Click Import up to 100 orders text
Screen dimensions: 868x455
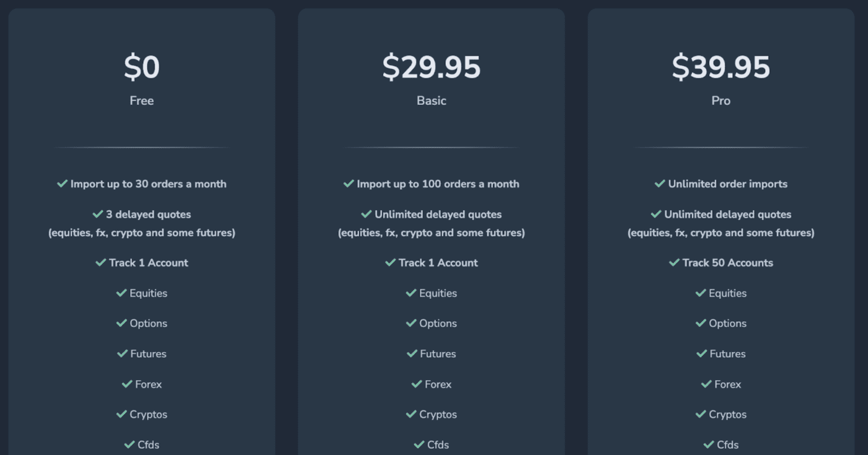[x=438, y=184]
